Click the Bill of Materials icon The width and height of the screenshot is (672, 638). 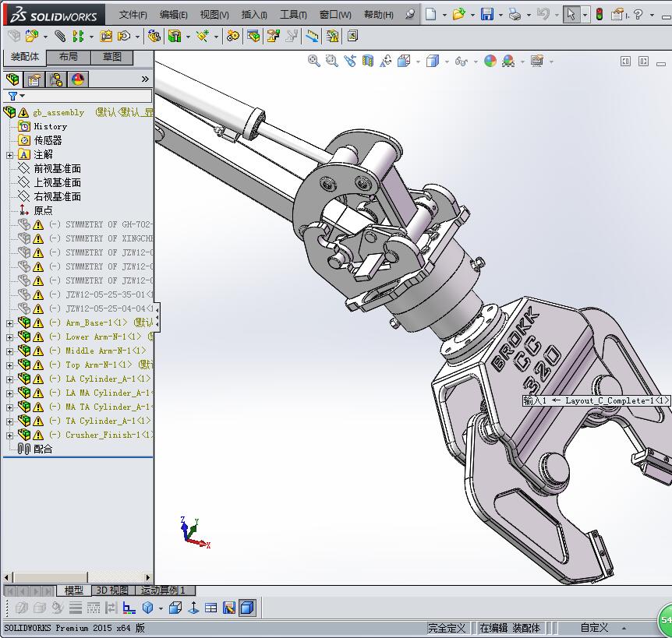(253, 36)
